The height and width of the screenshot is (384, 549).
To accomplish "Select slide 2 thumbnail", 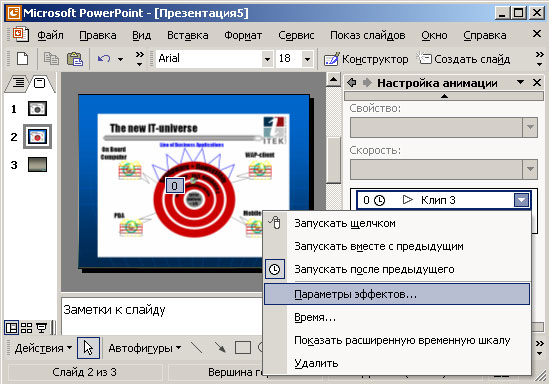I will (37, 136).
